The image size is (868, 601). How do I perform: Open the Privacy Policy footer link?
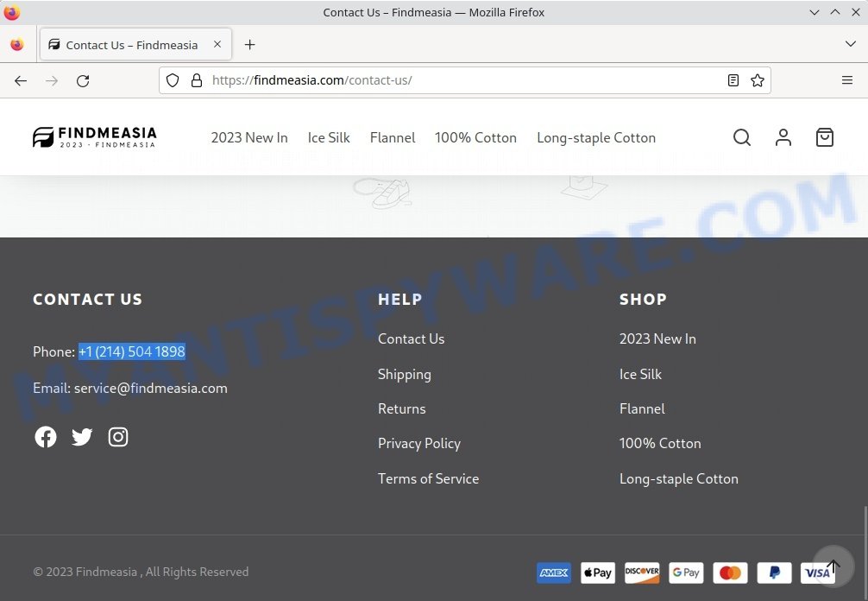pos(419,444)
